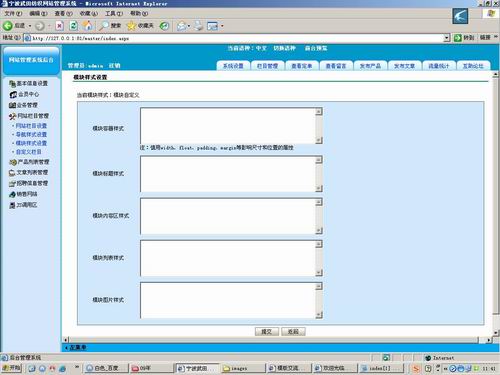Open the Back button history dropdown arrow

pos(30,26)
